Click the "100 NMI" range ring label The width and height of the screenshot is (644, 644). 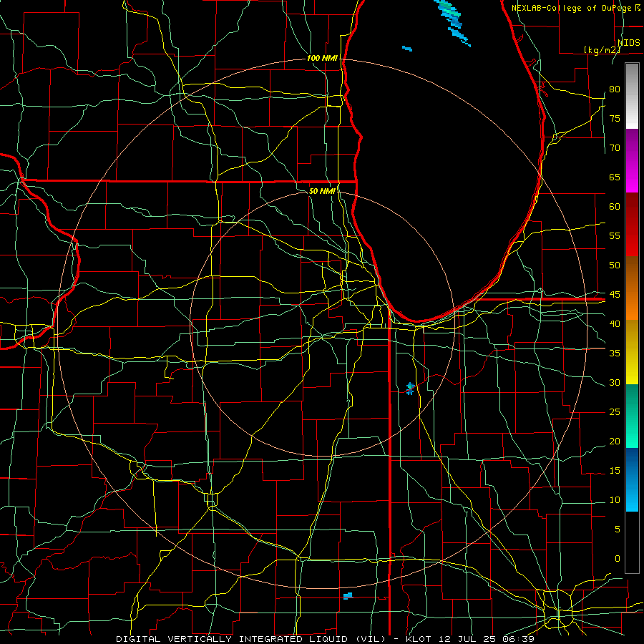pos(322,59)
